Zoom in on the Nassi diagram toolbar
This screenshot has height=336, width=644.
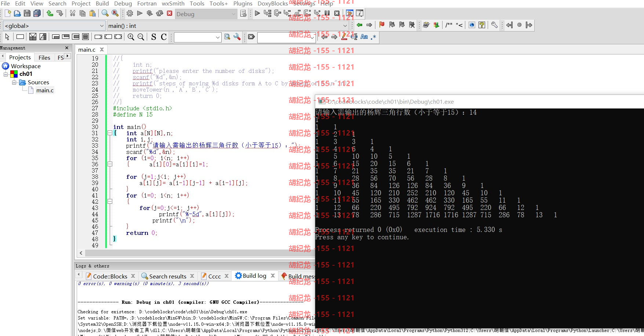coord(131,37)
